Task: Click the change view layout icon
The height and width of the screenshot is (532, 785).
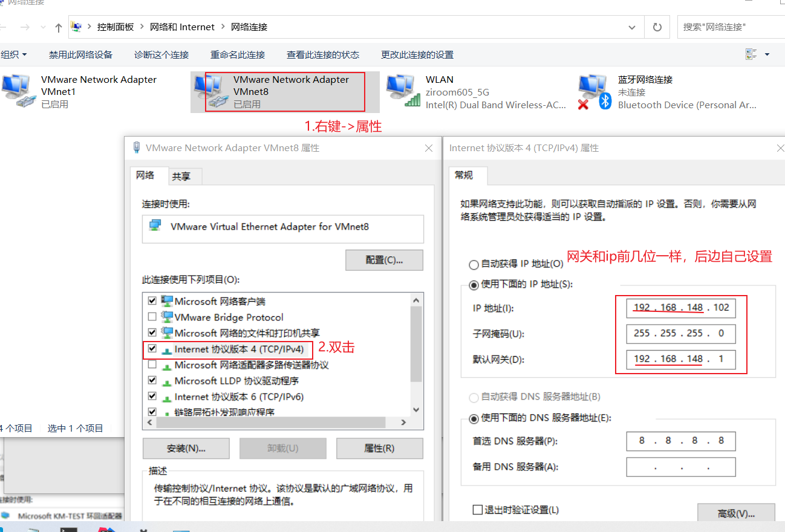Action: tap(751, 54)
